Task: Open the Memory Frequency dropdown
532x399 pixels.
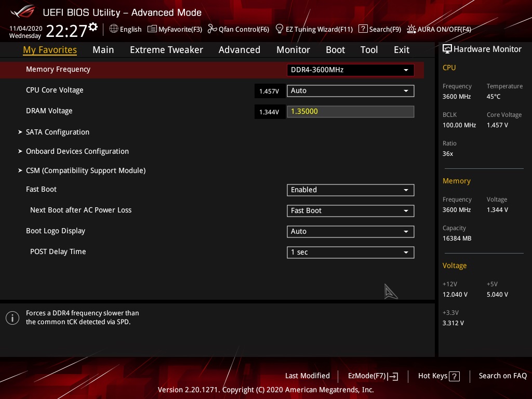Action: click(x=350, y=70)
